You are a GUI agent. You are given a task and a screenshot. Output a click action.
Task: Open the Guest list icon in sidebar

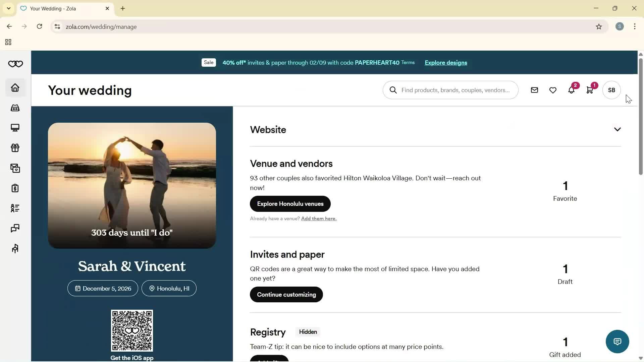click(x=15, y=208)
